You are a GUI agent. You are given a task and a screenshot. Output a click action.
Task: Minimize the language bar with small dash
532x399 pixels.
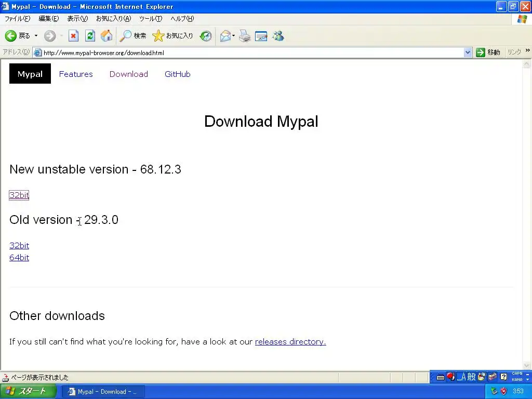tap(528, 374)
